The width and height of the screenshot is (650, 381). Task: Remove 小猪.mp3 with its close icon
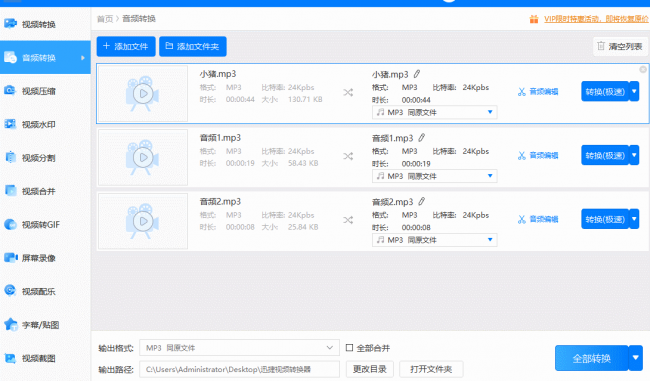point(643,70)
